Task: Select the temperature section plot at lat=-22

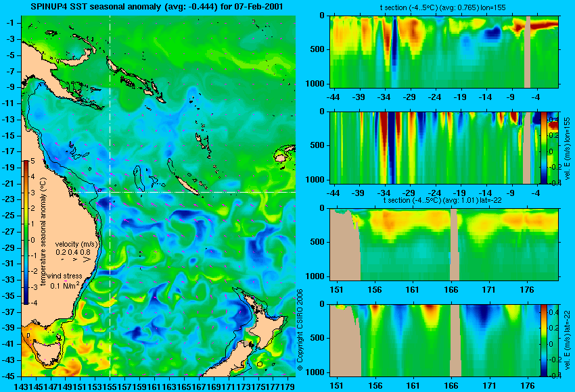Action: (444, 245)
